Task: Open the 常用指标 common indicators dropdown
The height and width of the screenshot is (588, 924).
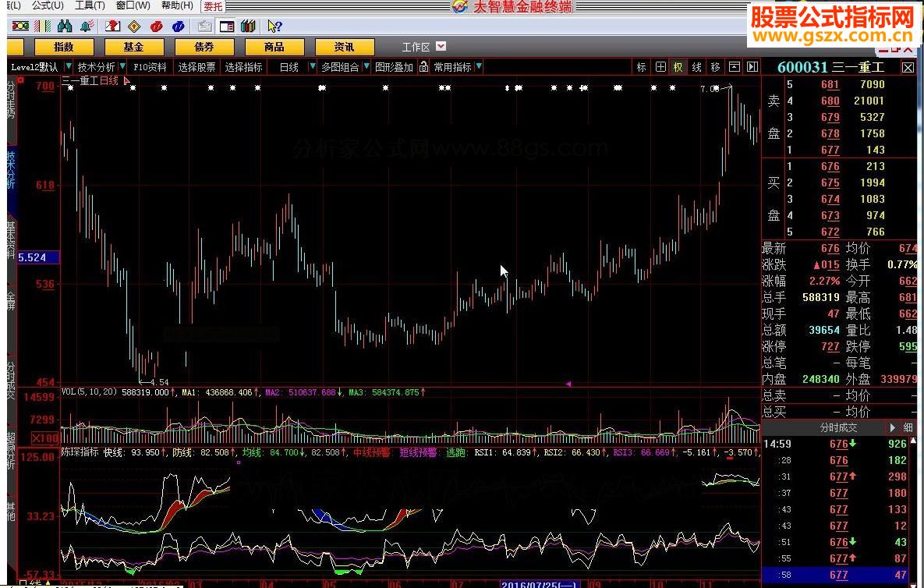Action: (x=456, y=66)
